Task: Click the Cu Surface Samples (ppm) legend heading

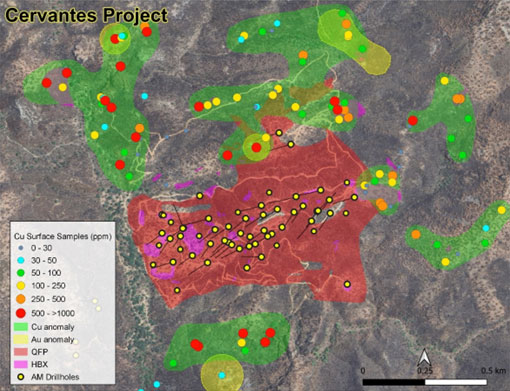Action: [x=63, y=236]
